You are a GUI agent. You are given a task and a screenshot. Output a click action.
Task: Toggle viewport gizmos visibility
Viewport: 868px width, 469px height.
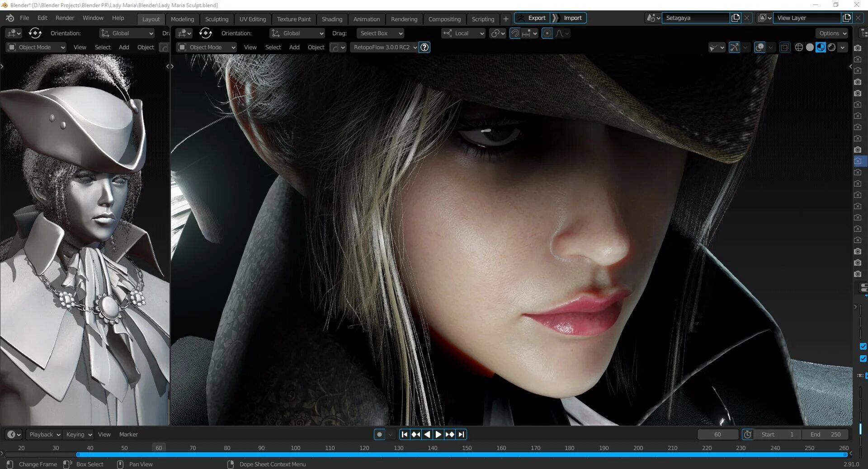(734, 47)
